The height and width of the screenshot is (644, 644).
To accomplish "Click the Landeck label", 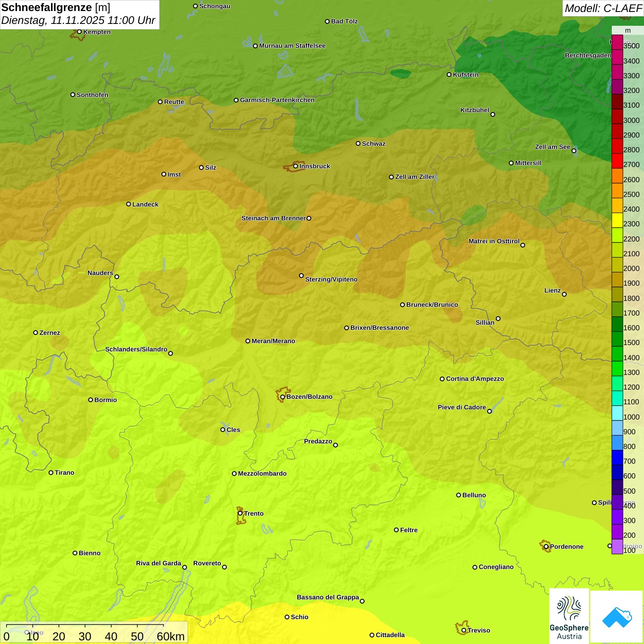I will click(145, 204).
